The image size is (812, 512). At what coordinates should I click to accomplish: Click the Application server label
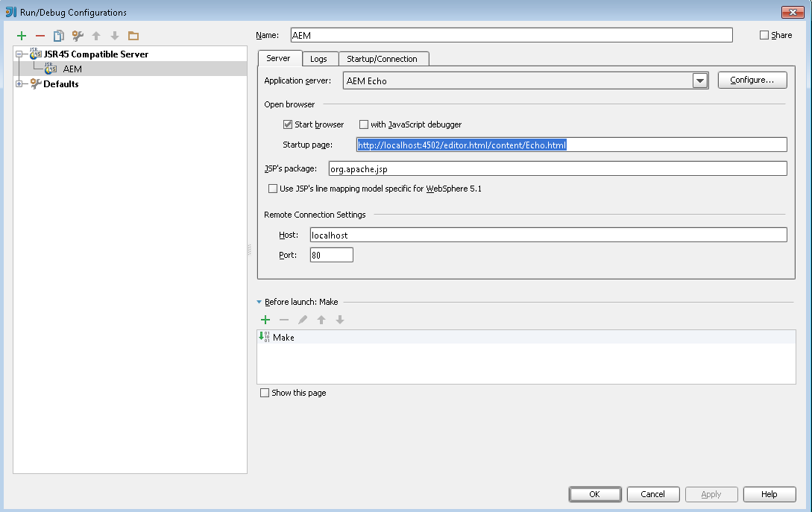tap(298, 80)
